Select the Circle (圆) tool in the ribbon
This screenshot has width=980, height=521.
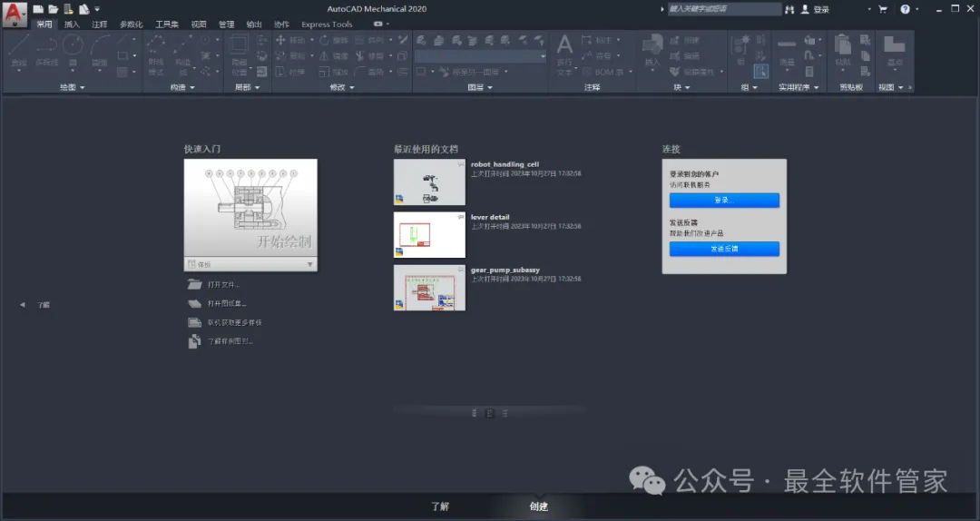tap(73, 52)
